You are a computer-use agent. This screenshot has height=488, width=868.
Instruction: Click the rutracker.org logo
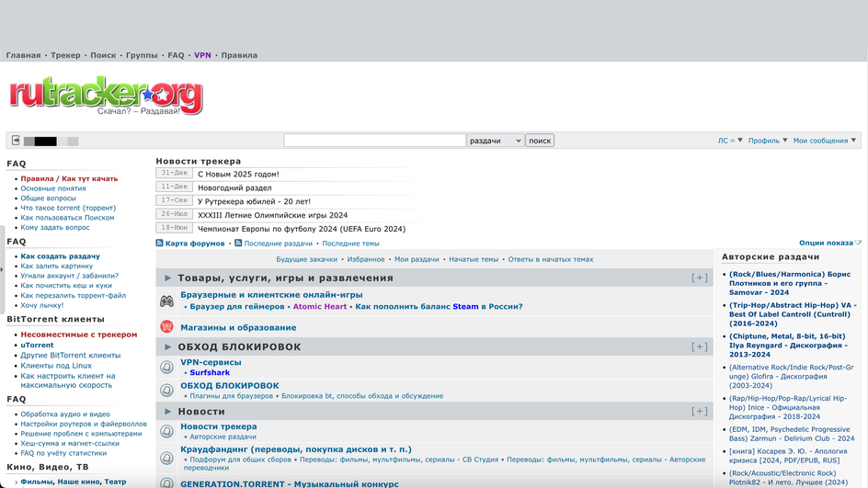click(x=107, y=96)
